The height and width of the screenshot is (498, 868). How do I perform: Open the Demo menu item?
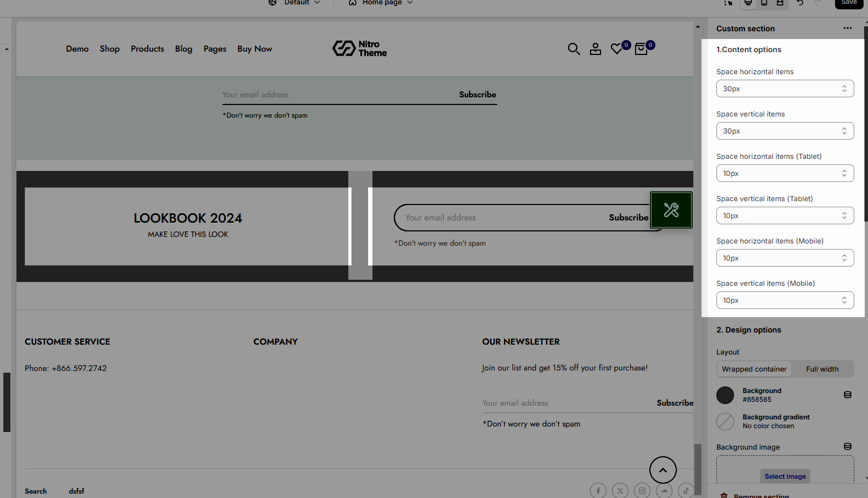point(77,49)
